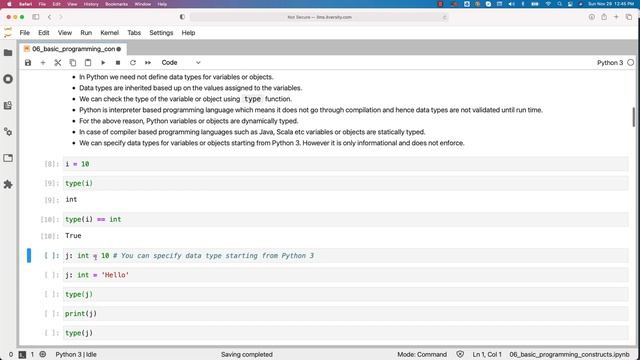640x360 pixels.
Task: Paste cell from clipboard icon
Action: click(x=88, y=63)
